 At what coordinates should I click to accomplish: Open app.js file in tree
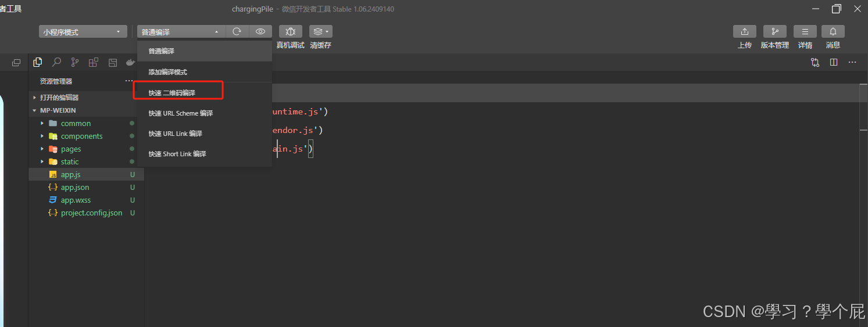point(86,174)
